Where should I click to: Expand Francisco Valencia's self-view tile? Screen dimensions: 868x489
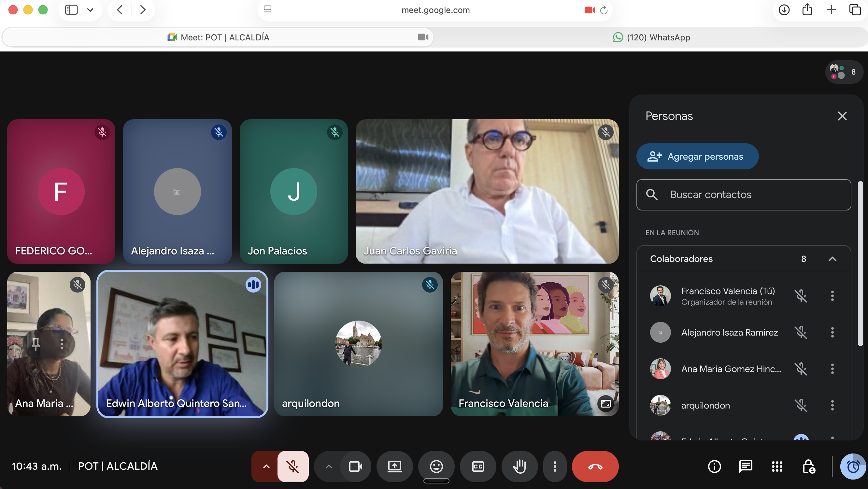pos(605,403)
